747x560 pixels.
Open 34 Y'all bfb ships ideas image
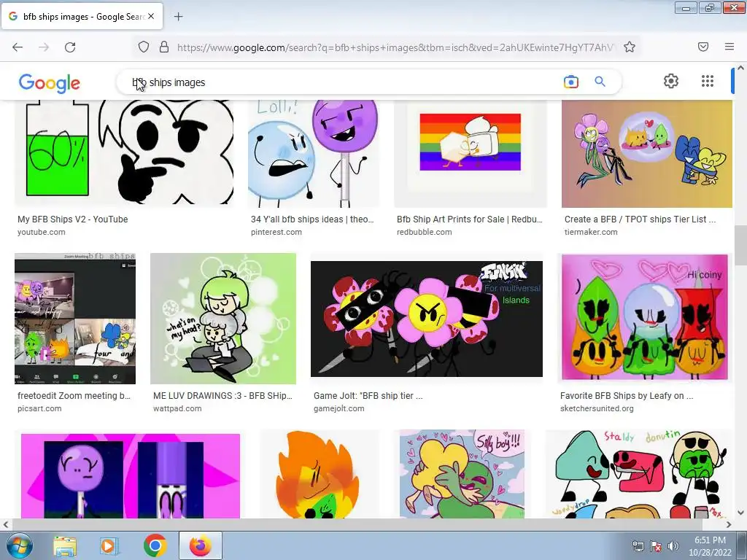coord(314,153)
